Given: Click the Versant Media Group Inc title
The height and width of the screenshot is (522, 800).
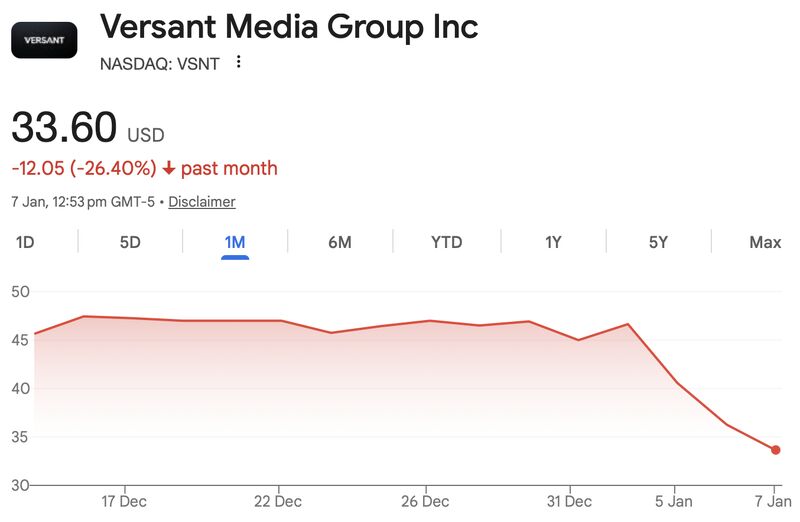Looking at the screenshot, I should pyautogui.click(x=289, y=26).
